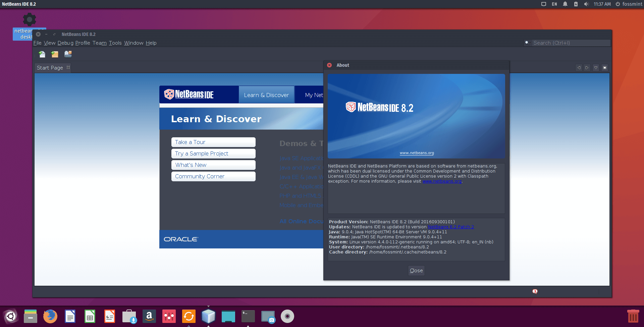Open LibreOffice Impress from the dock
Viewport: 644px width, 327px height.
[x=110, y=316]
